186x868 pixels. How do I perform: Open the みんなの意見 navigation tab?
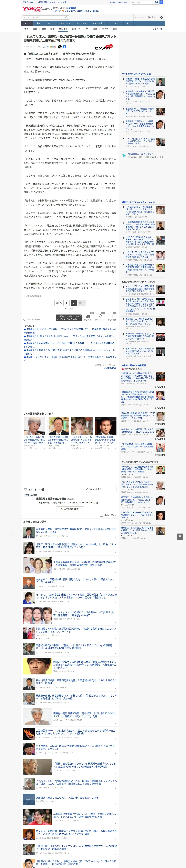99,24
